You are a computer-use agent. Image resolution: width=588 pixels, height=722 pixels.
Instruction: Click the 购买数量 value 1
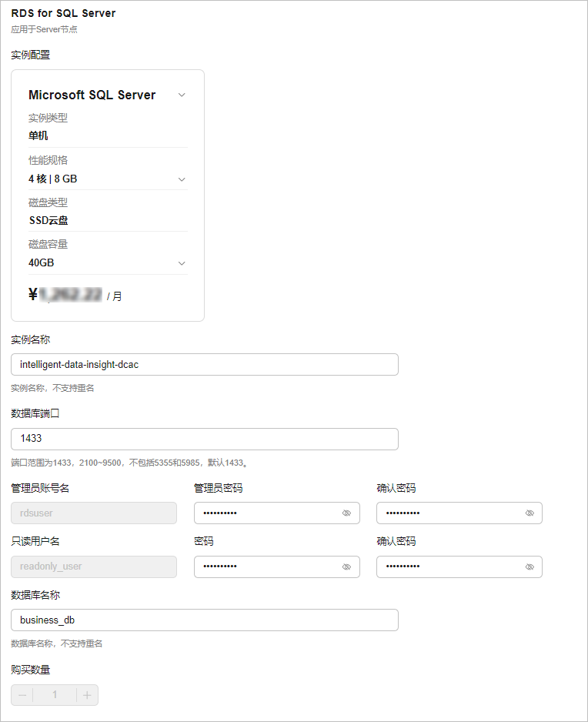pyautogui.click(x=55, y=694)
